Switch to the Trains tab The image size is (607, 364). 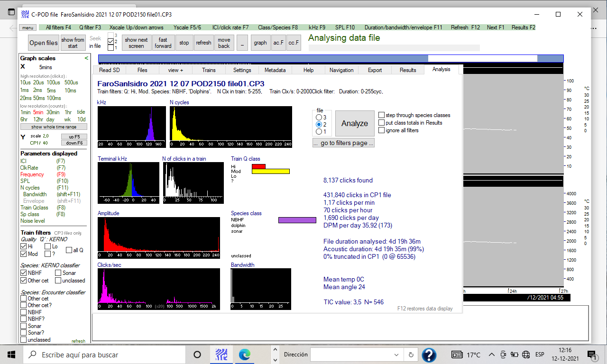pos(209,70)
